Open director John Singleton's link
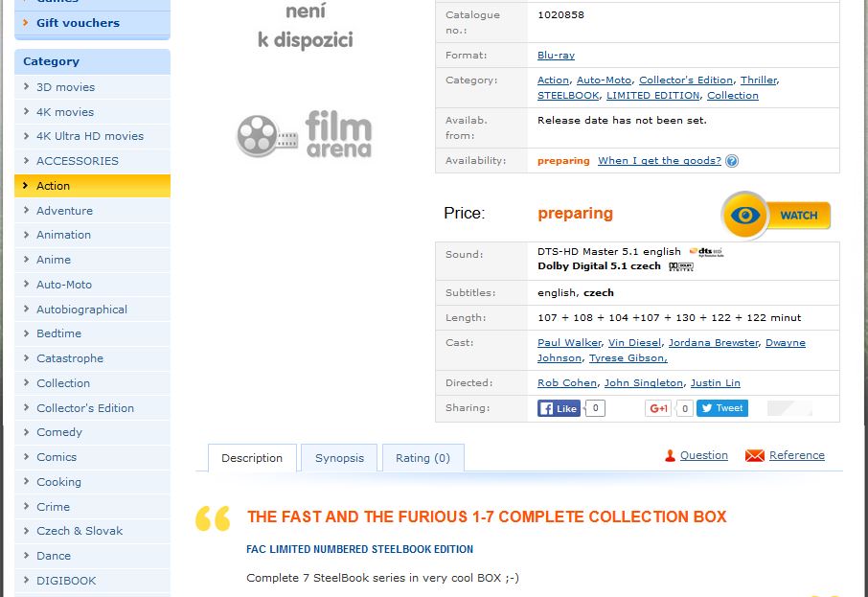The height and width of the screenshot is (597, 868). pos(644,383)
